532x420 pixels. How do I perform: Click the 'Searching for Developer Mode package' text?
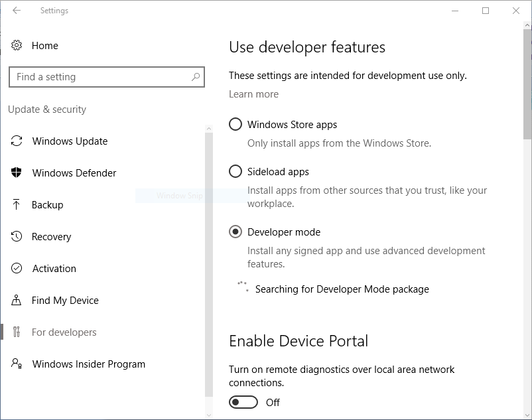(342, 289)
